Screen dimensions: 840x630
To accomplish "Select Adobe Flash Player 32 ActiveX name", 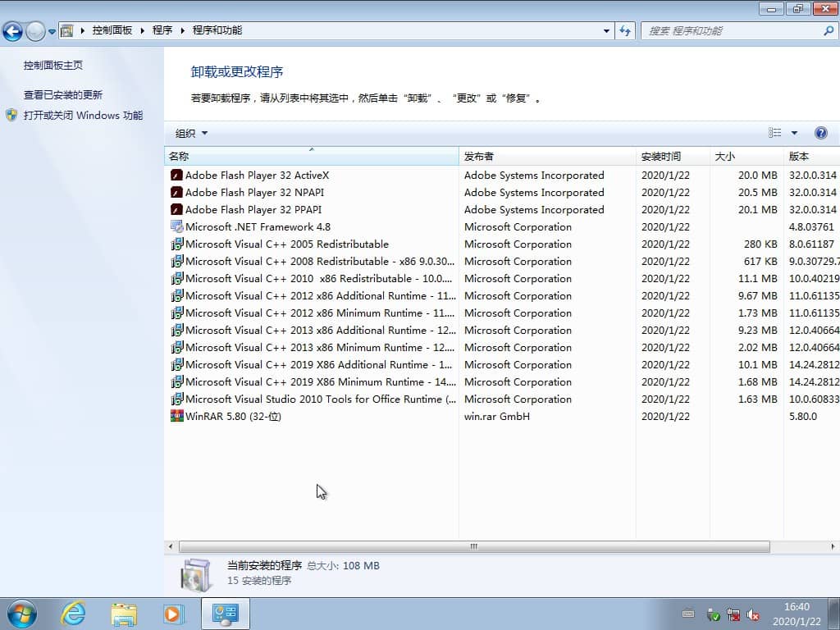I will point(257,176).
